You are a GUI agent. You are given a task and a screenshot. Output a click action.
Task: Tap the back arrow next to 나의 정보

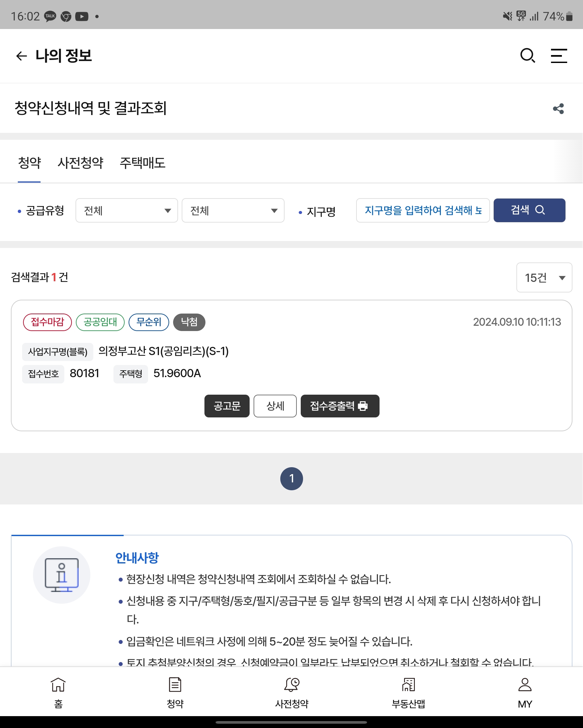tap(21, 56)
